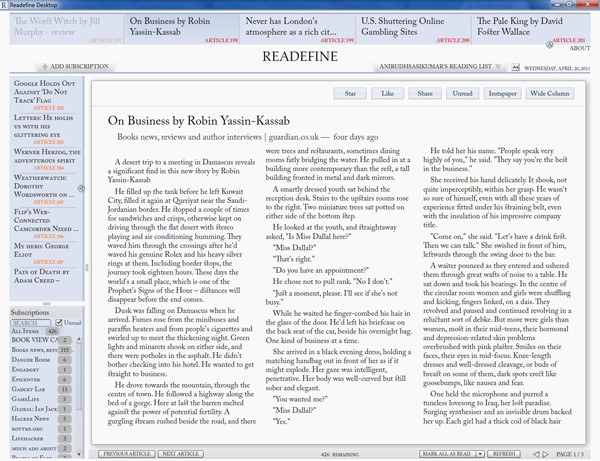
Task: Click the article title On Business heading
Action: pos(199,121)
